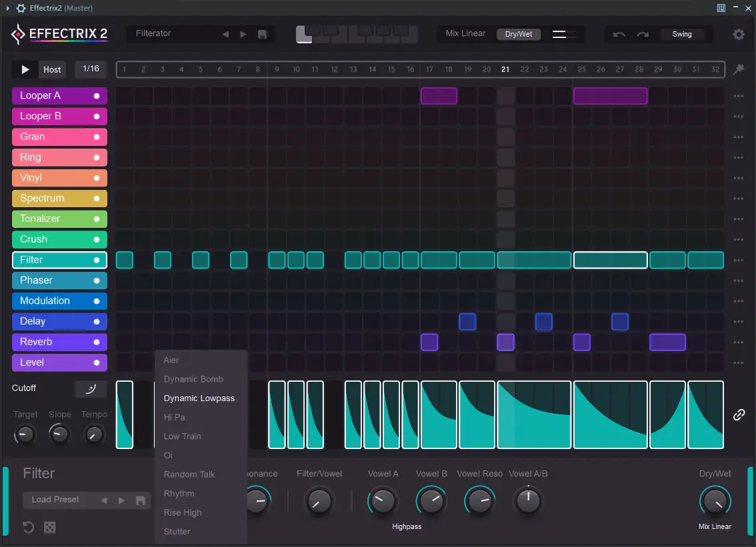Toggle the Spectrum enable dot
This screenshot has height=547, width=756.
point(97,199)
